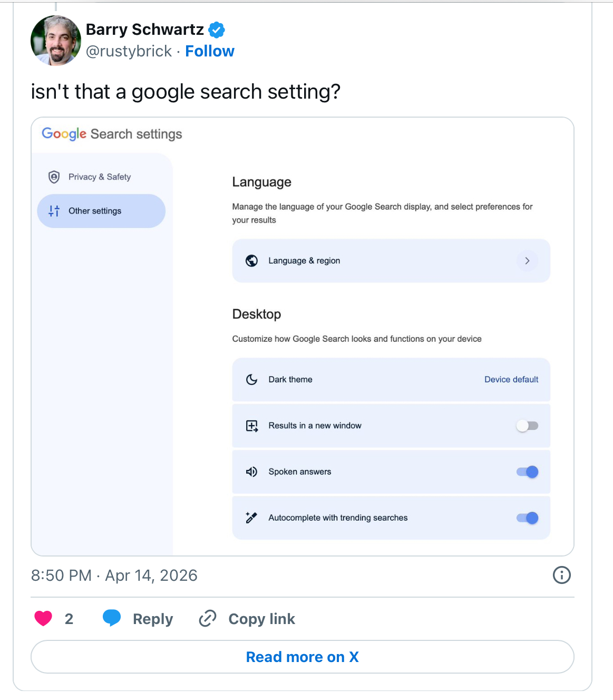The width and height of the screenshot is (613, 700).
Task: Like the tweet with the heart icon
Action: click(x=43, y=618)
